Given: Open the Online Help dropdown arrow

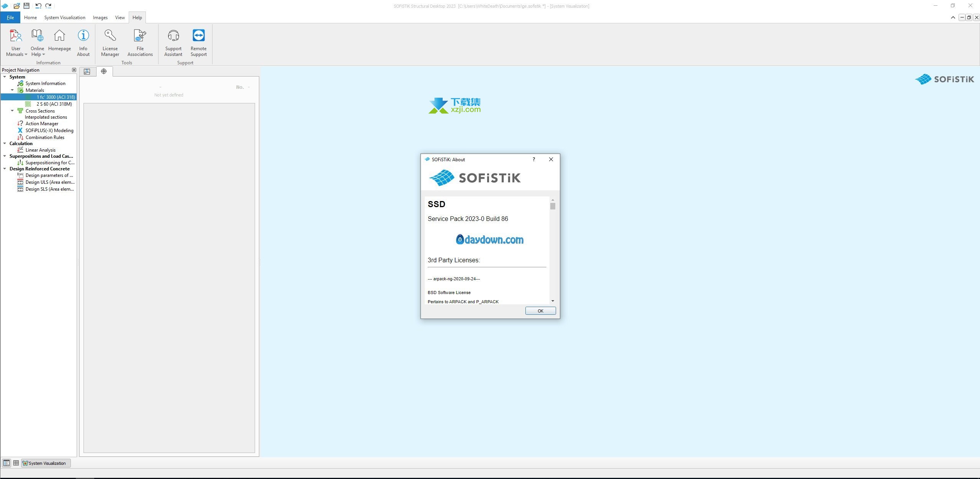Looking at the screenshot, I should (x=44, y=55).
